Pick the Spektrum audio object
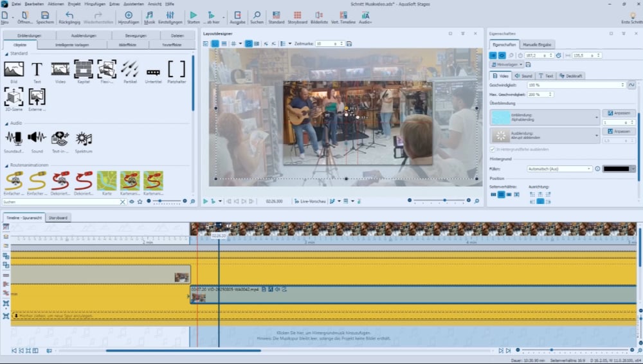This screenshot has height=364, width=643. point(84,138)
